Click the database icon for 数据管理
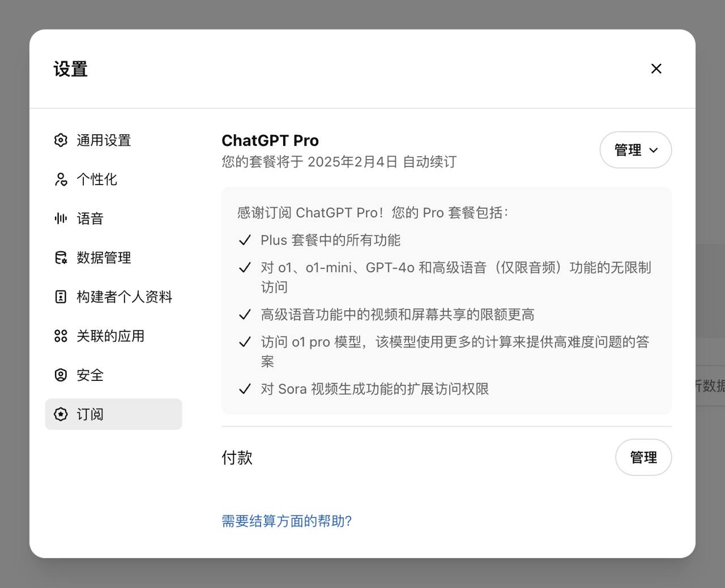The width and height of the screenshot is (725, 588). click(x=61, y=257)
